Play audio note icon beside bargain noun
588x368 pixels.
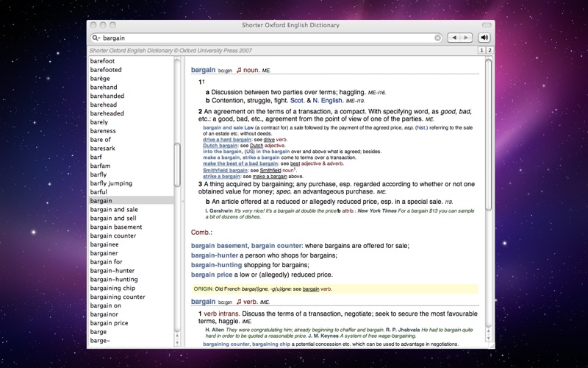239,71
